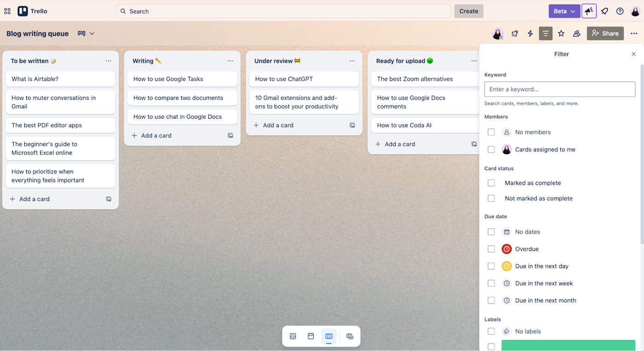Open The best Zoom alternatives card
Image resolution: width=644 pixels, height=351 pixels.
click(425, 79)
